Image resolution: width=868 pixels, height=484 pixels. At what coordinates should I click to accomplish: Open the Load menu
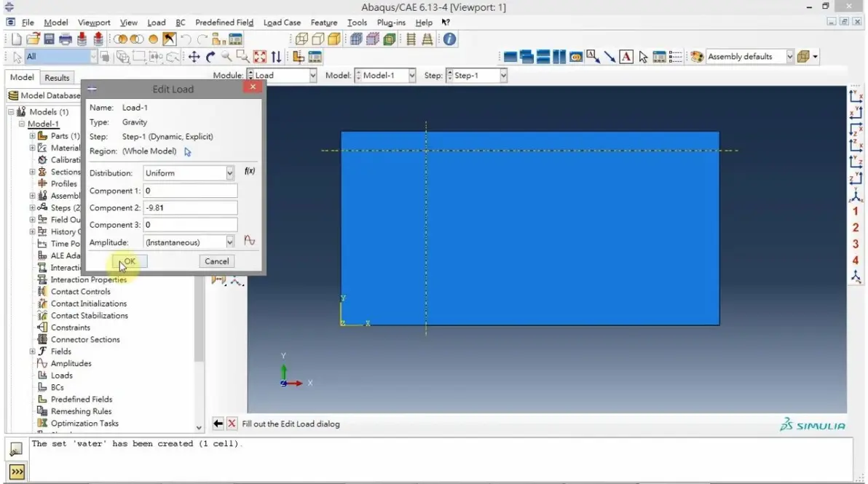(x=156, y=23)
